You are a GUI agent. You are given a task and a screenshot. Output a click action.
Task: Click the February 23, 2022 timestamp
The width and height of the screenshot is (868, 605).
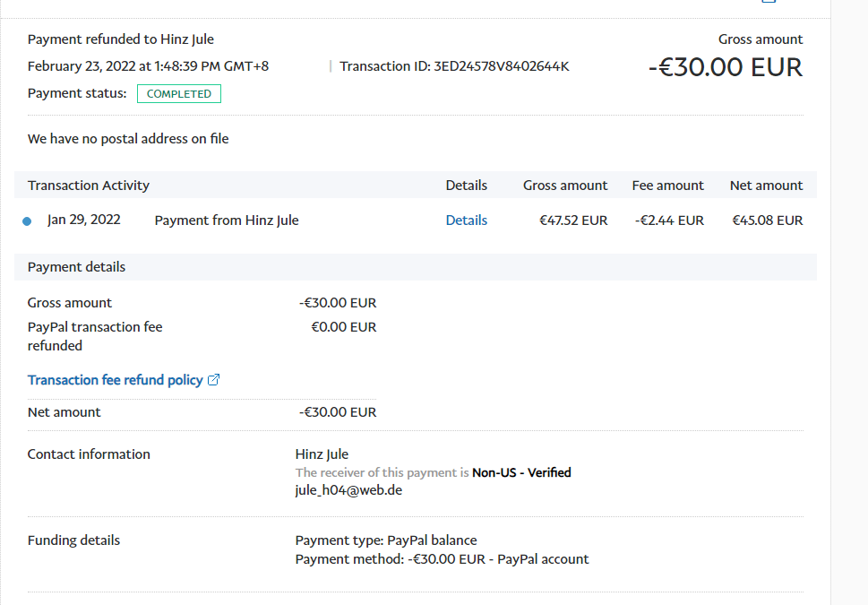[148, 66]
